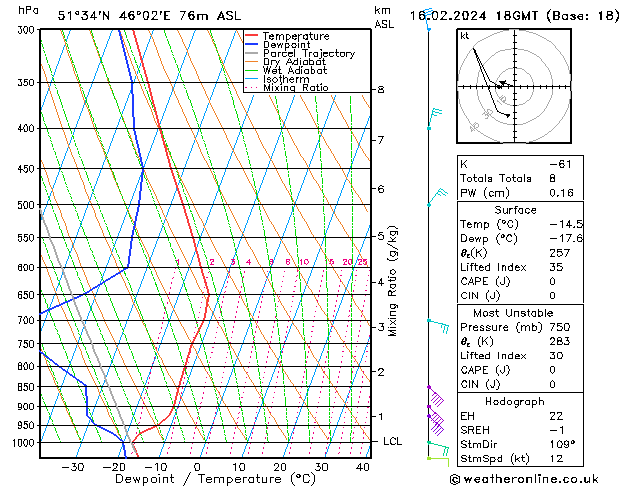Click the -30 temperature axis tick

coord(73,467)
